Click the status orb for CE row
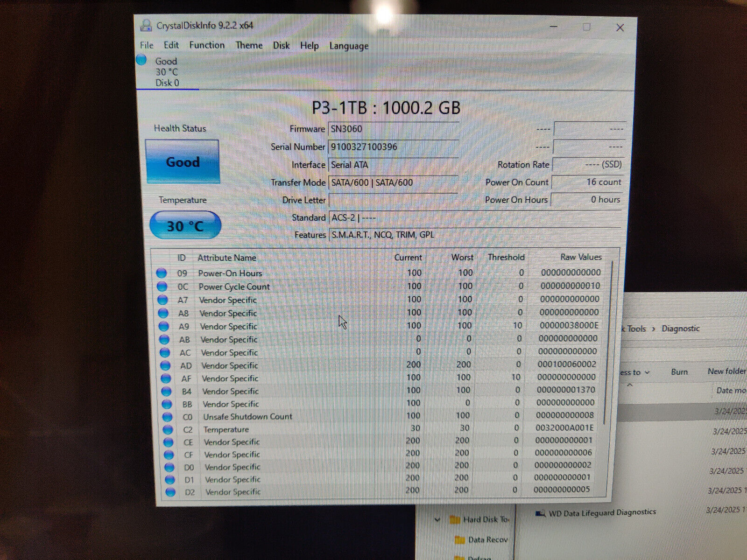Viewport: 747px width, 560px height. [x=169, y=442]
